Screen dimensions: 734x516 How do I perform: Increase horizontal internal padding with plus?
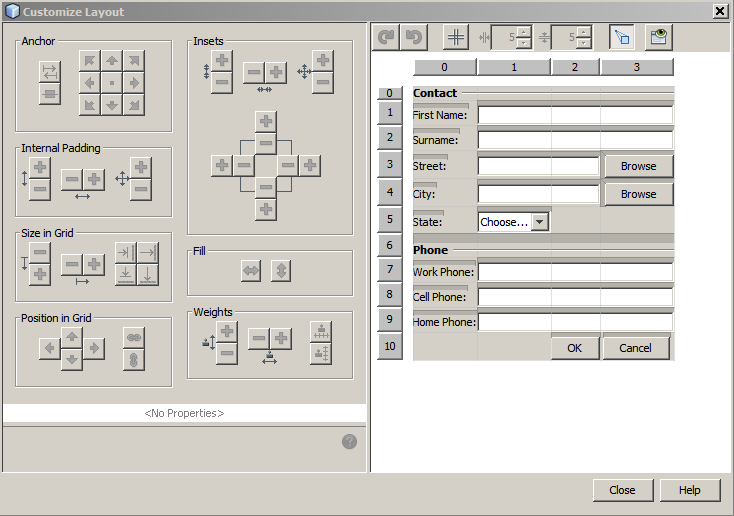point(94,179)
